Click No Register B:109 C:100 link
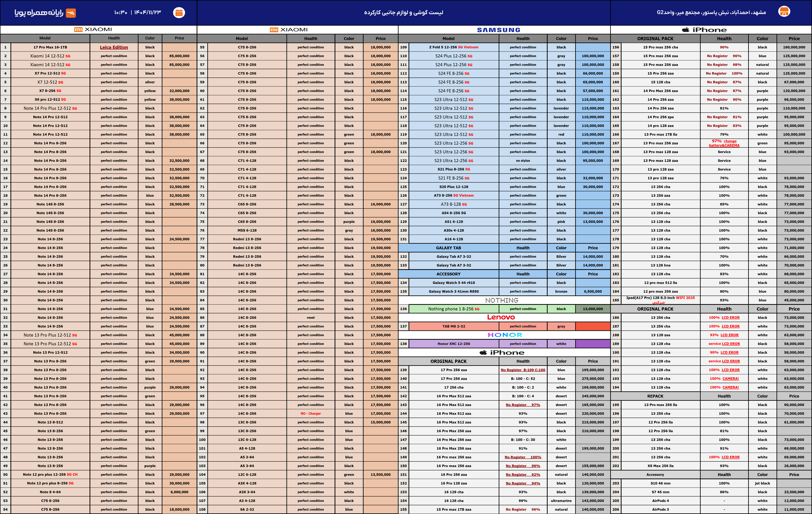 pos(523,370)
